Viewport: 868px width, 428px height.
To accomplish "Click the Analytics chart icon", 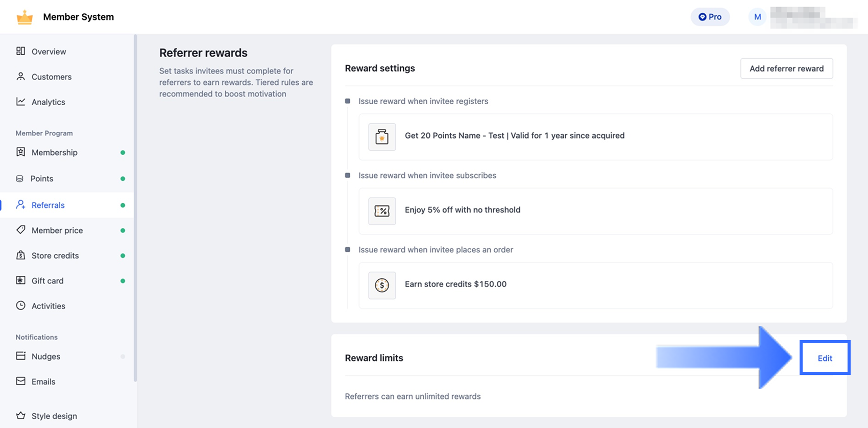I will pos(20,102).
